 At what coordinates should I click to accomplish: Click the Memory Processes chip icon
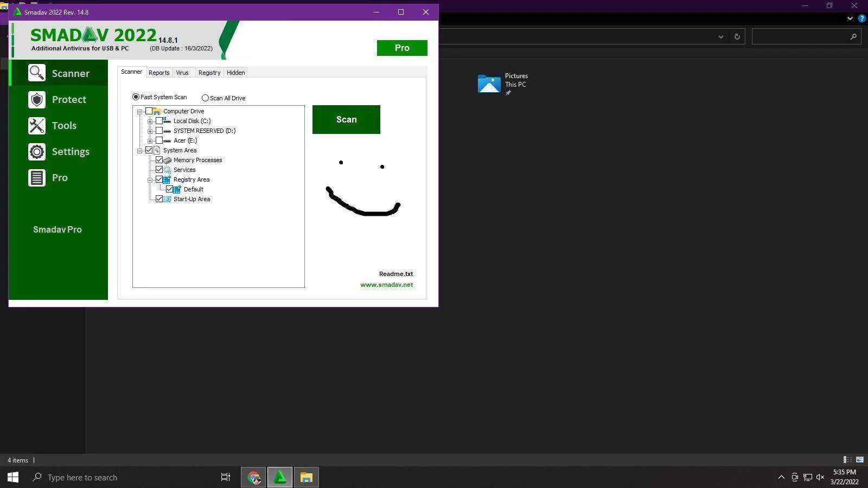(168, 160)
